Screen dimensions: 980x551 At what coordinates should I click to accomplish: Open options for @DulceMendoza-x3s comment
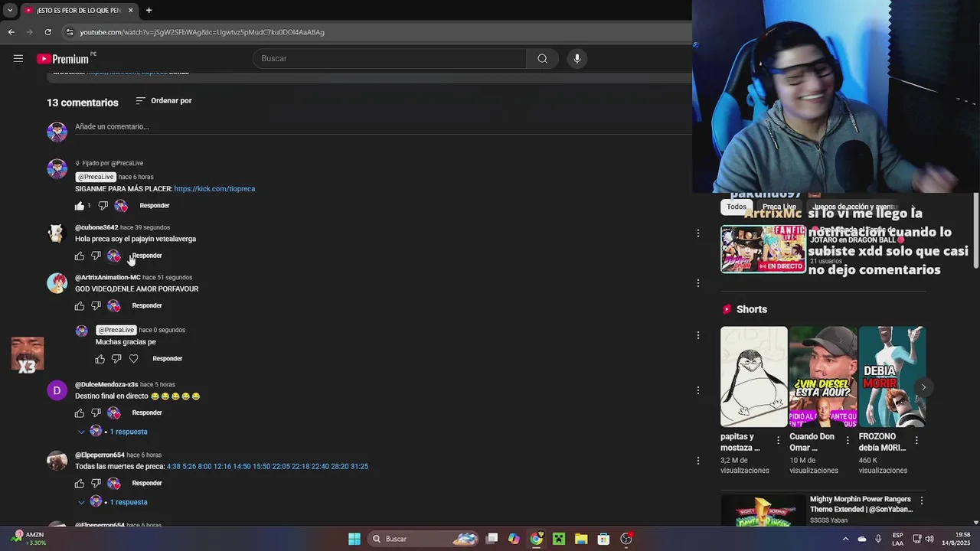[697, 390]
